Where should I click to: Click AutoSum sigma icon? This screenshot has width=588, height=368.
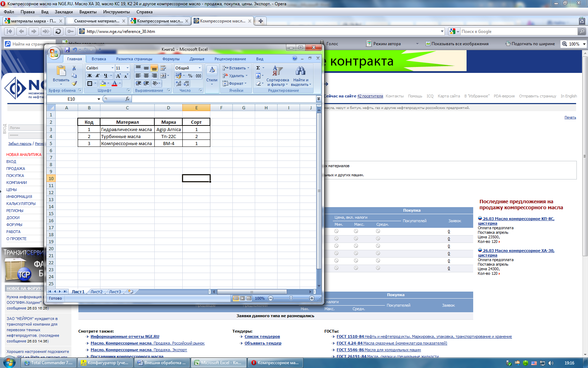tap(258, 68)
